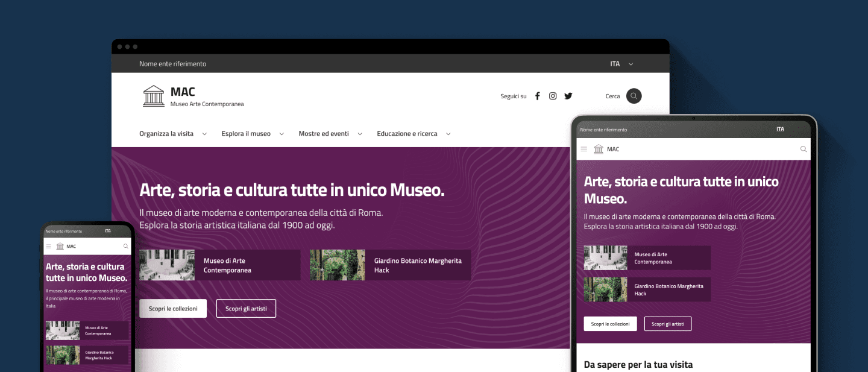Click the Cerca search magnifier icon on desktop
868x372 pixels.
click(x=634, y=95)
